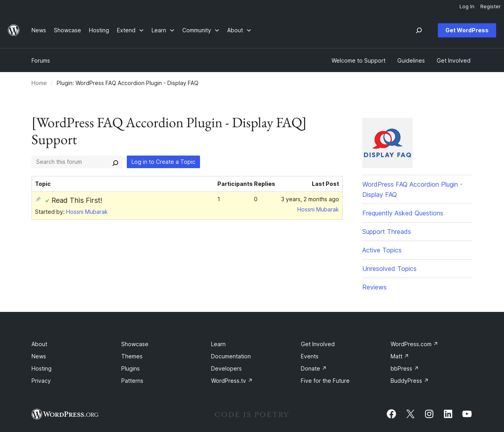Open bbPress external link
The image size is (504, 432).
pos(404,369)
